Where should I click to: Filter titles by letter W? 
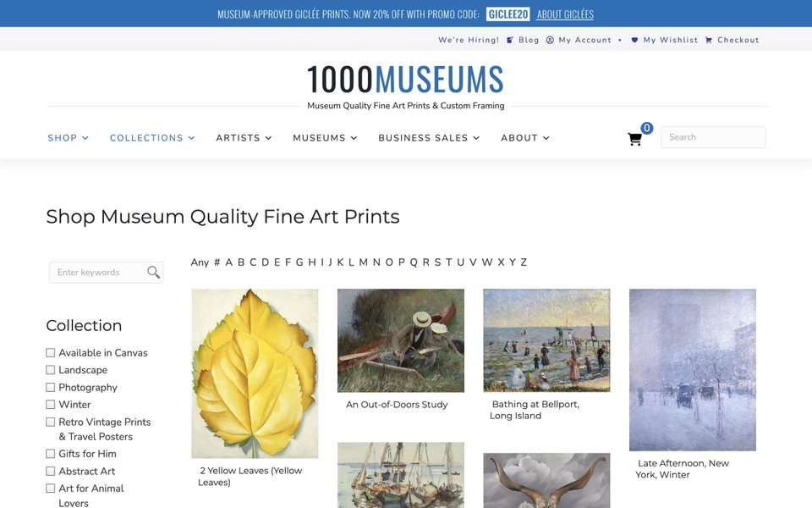[487, 262]
